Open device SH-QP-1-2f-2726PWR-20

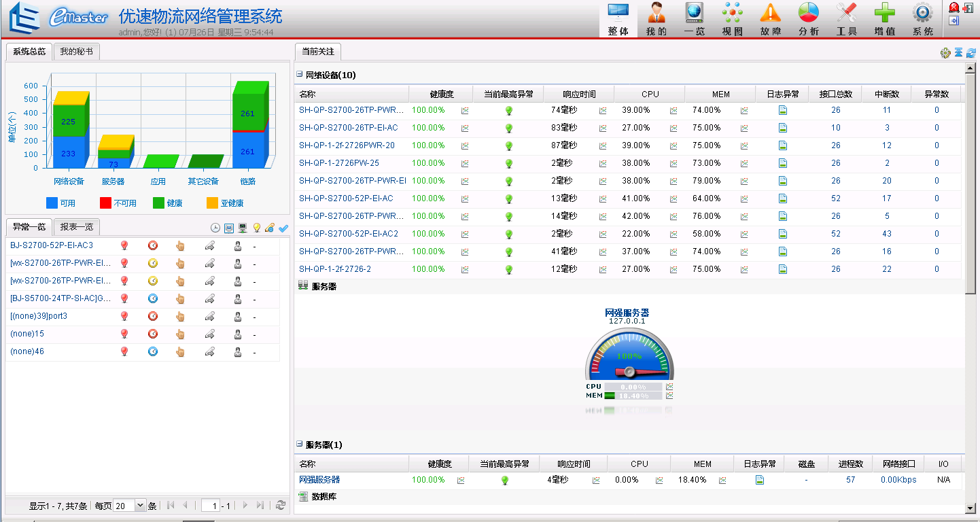(347, 145)
